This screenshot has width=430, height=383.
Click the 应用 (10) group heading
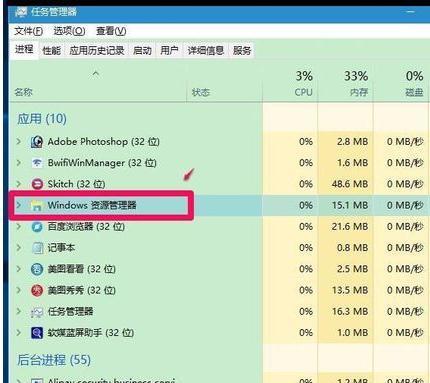pyautogui.click(x=42, y=119)
